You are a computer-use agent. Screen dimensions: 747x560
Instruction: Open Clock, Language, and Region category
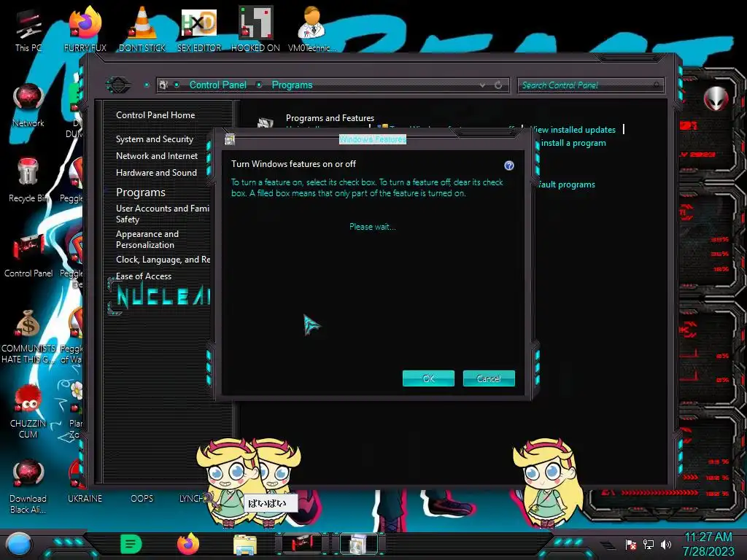click(x=163, y=260)
